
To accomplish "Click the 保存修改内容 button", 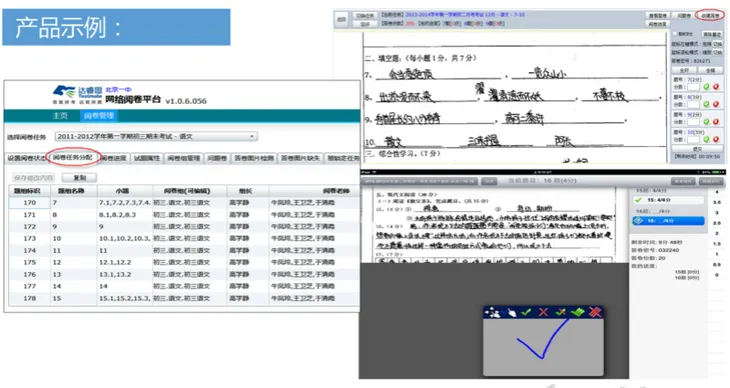I will click(x=33, y=177).
